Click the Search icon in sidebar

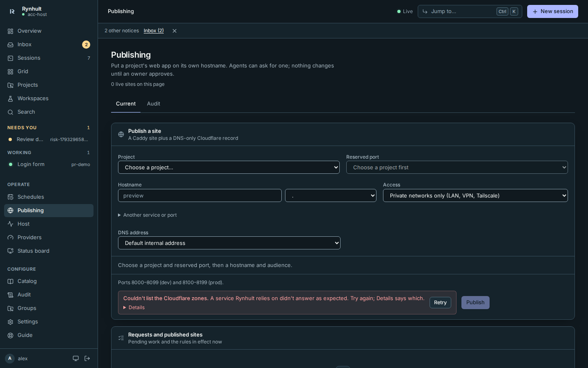click(x=11, y=112)
